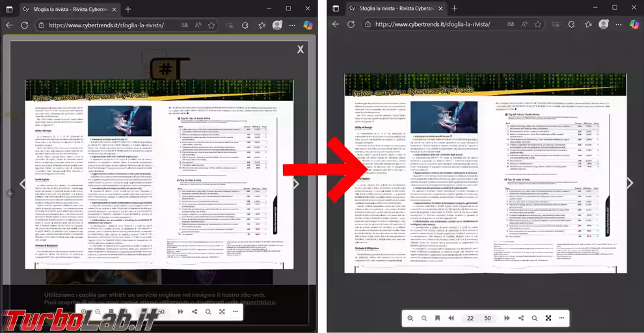The width and height of the screenshot is (644, 333).
Task: Open Extensions puzzle icon in the right browser
Action: (571, 25)
